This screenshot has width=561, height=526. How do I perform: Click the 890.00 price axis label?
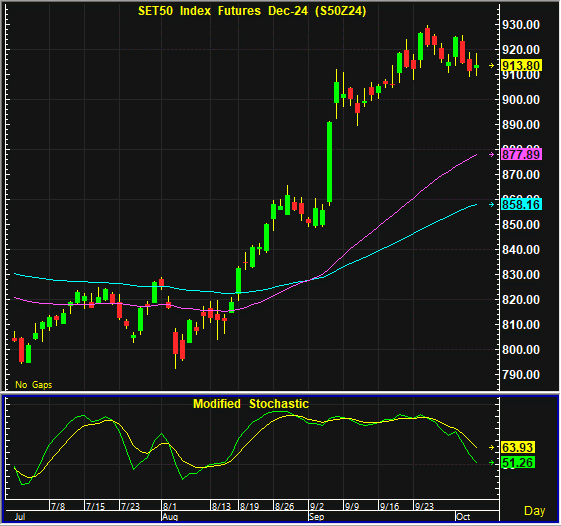(x=521, y=125)
